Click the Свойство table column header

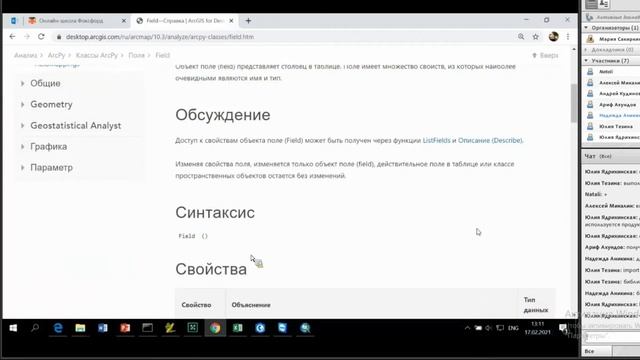coord(196,305)
